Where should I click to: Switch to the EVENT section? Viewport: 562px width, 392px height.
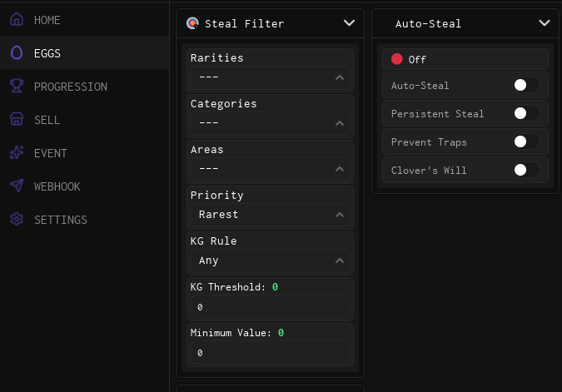pyautogui.click(x=85, y=152)
